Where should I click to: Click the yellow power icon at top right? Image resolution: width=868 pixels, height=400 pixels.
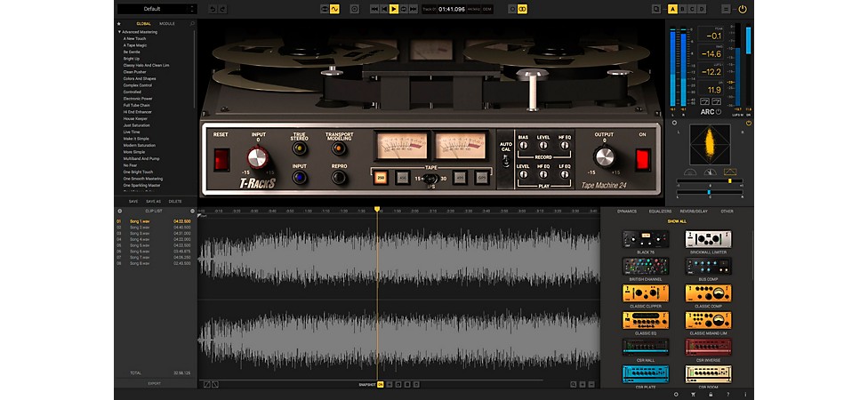click(743, 9)
